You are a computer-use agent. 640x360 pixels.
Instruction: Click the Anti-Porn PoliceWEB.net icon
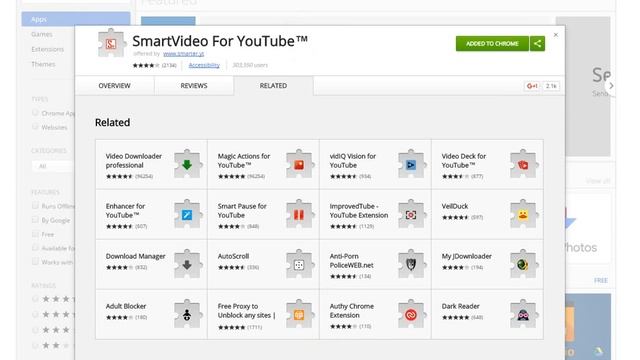[411, 264]
